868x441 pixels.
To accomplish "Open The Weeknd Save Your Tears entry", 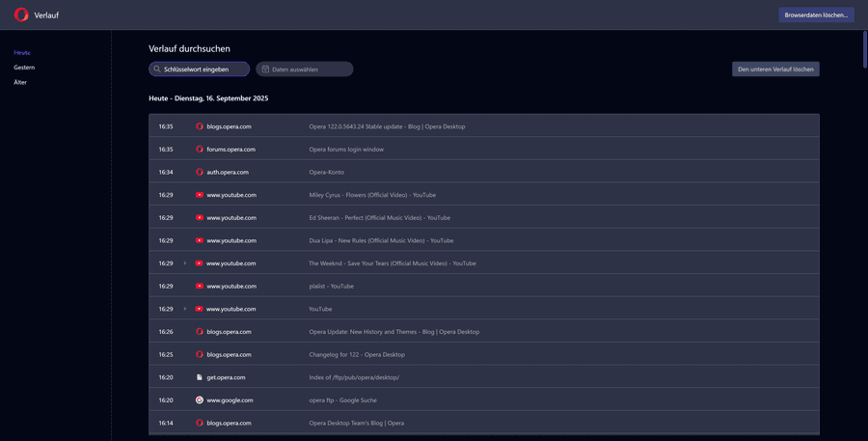I will click(392, 263).
